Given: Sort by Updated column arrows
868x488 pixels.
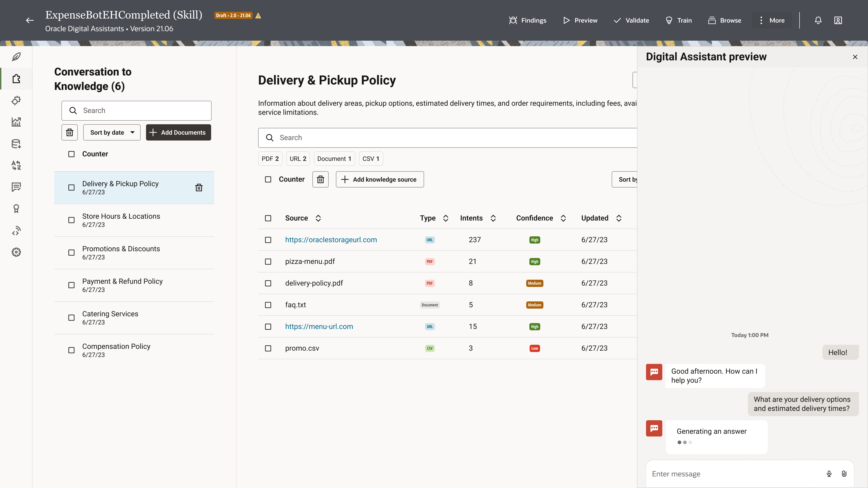Looking at the screenshot, I should pos(619,218).
